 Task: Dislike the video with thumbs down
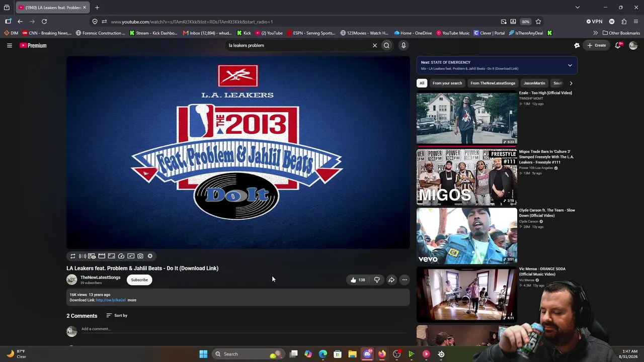[377, 280]
